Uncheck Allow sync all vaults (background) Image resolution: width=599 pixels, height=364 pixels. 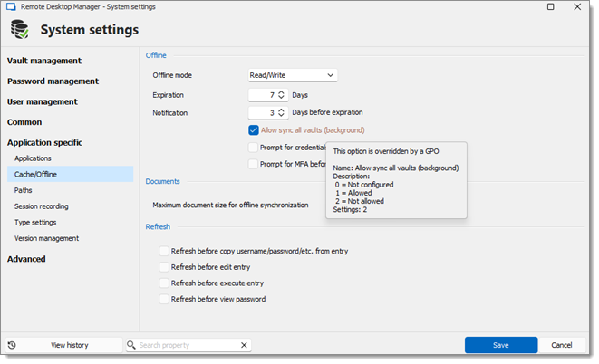(253, 130)
